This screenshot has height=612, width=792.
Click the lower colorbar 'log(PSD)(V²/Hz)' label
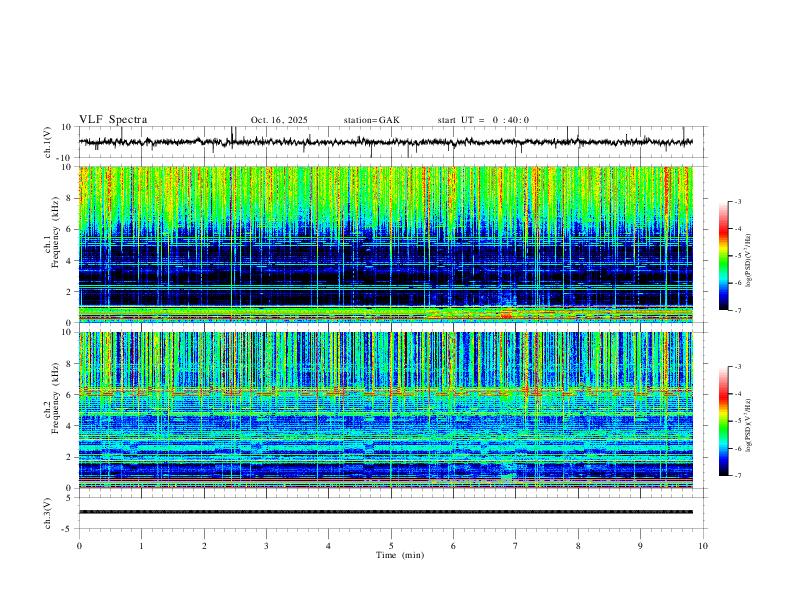(749, 425)
